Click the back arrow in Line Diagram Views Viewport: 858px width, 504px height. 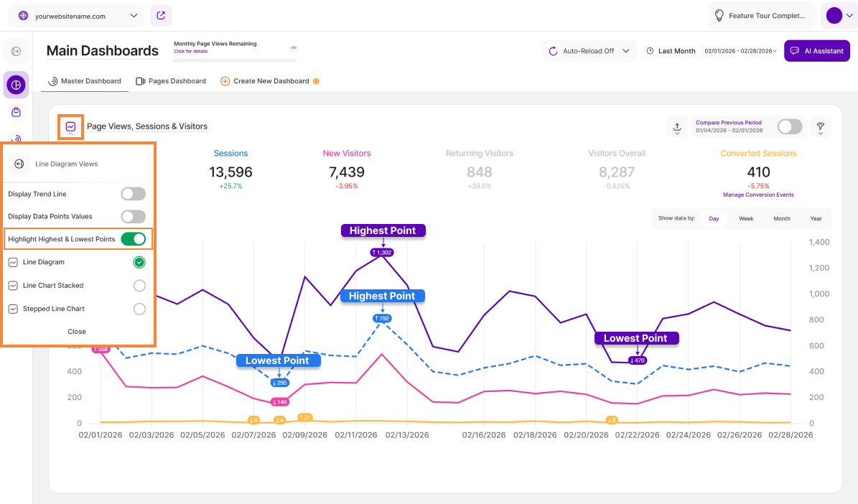pos(19,164)
